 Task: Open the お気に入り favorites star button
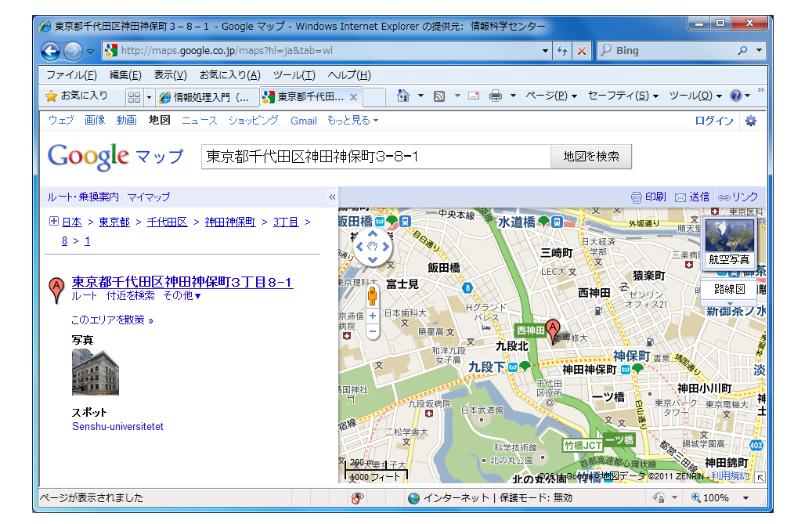(x=76, y=96)
